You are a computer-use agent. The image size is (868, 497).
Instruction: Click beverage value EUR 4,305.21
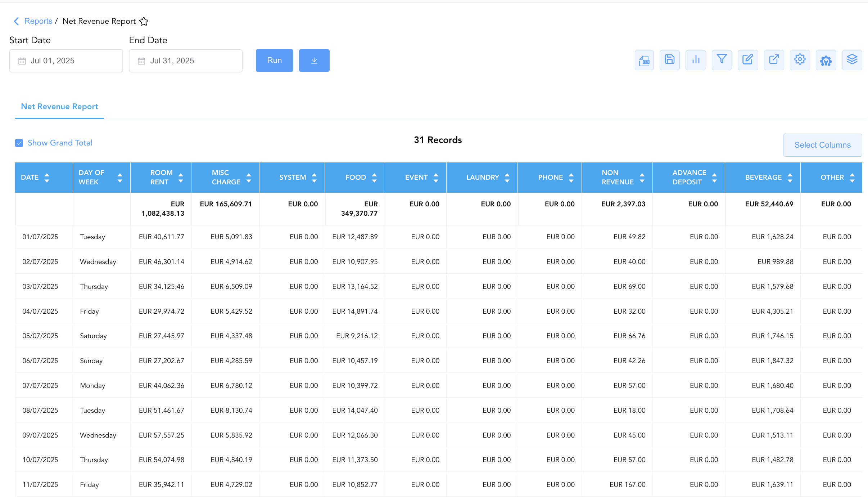point(773,312)
